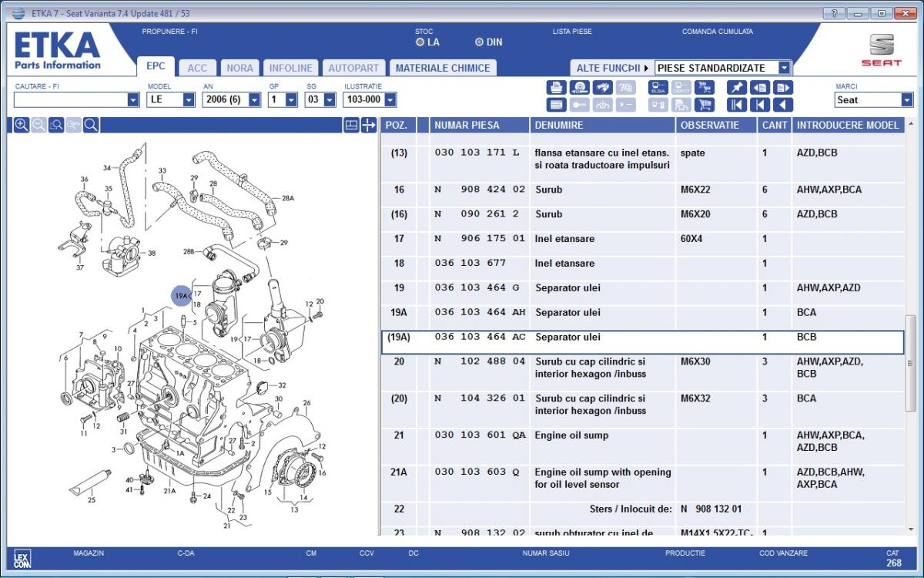Select the DIN stock radio button

(x=480, y=42)
